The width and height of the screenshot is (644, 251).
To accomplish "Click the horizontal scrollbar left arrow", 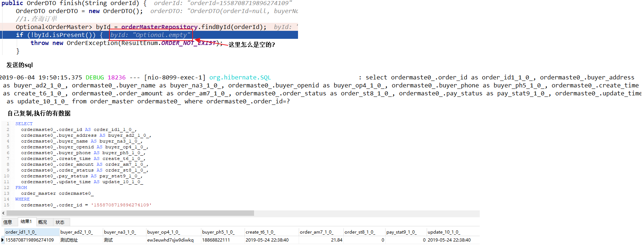I will (x=3, y=213).
